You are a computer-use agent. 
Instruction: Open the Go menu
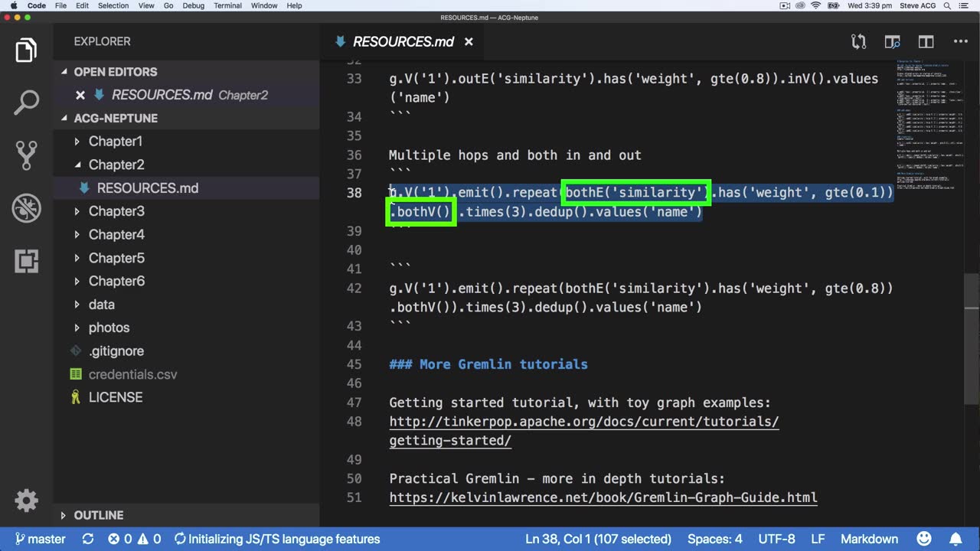pos(168,5)
